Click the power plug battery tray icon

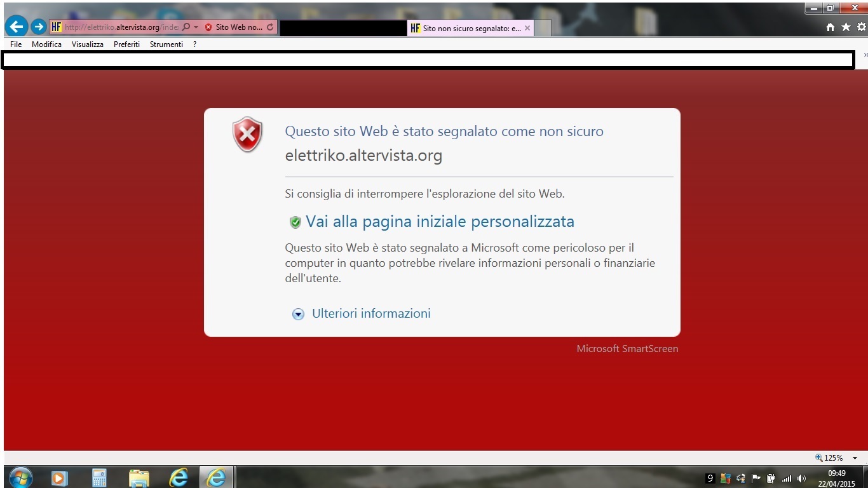(771, 478)
